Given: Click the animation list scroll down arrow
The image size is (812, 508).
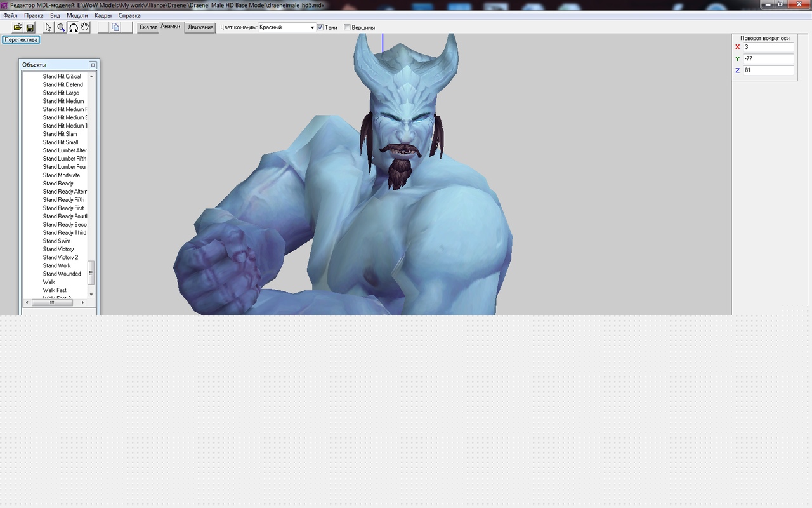Looking at the screenshot, I should pos(91,294).
